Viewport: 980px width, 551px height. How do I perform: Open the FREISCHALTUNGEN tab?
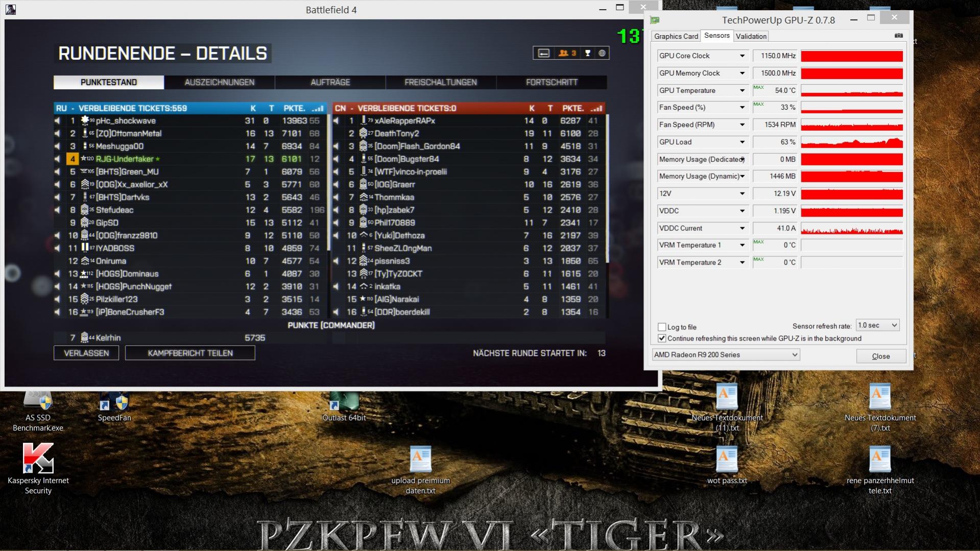pyautogui.click(x=441, y=82)
